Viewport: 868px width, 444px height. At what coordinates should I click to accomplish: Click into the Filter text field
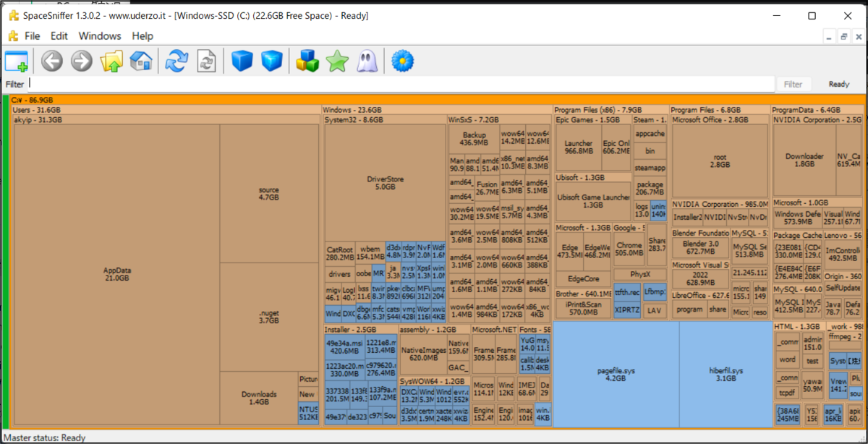click(401, 84)
